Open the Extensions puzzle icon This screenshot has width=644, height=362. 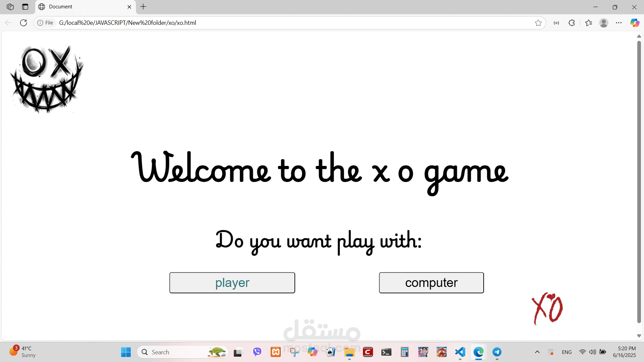pos(572,23)
